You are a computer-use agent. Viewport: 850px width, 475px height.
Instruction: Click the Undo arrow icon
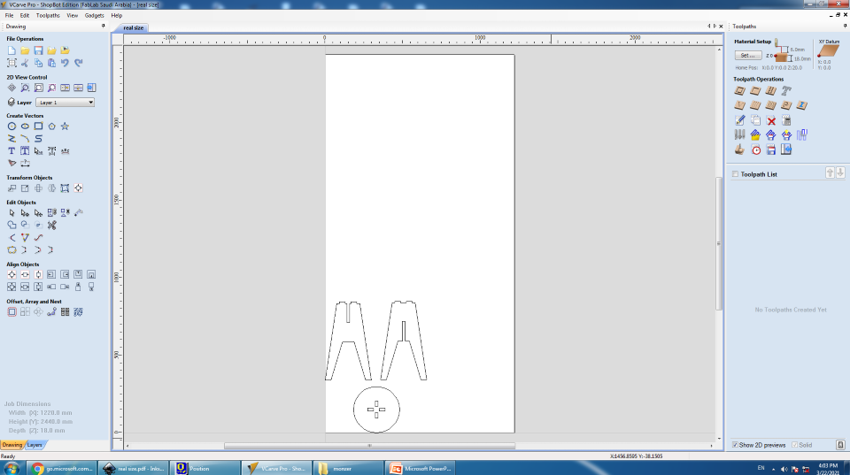pos(65,63)
